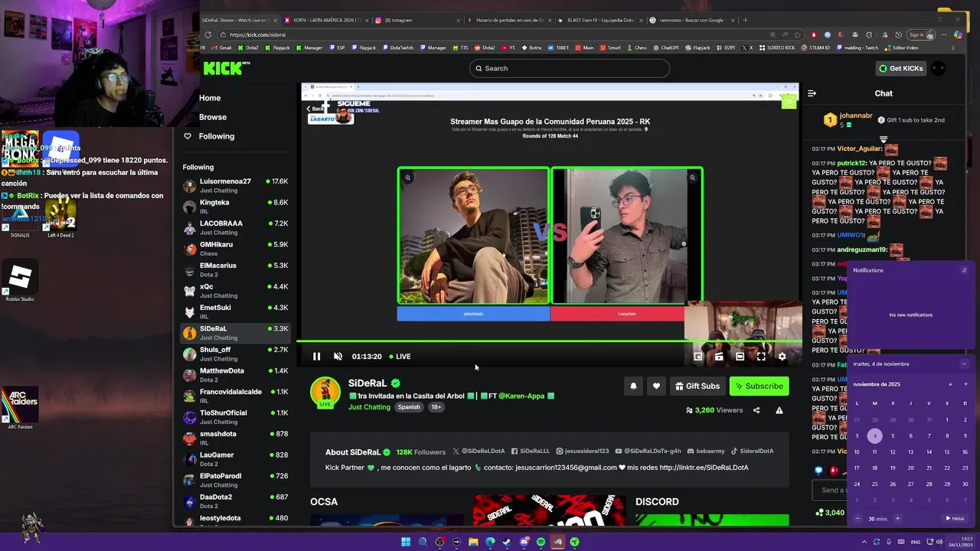Switch the player to fullscreen

coord(761,357)
